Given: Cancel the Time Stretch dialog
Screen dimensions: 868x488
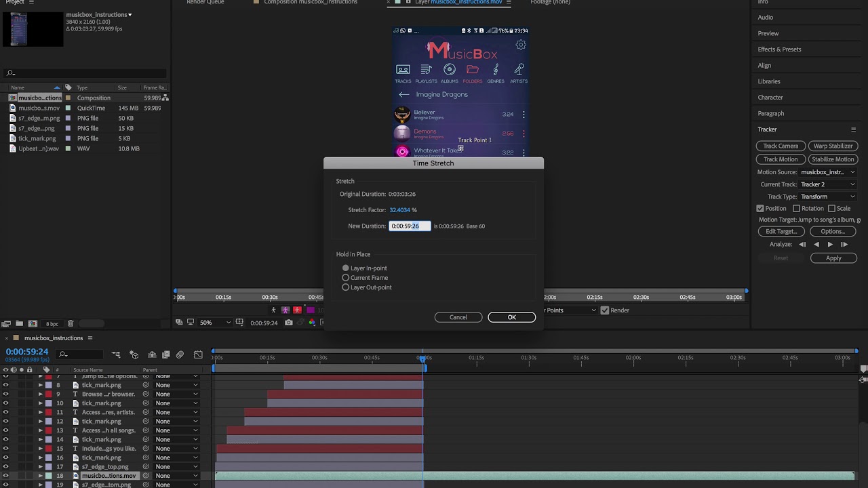Looking at the screenshot, I should [458, 317].
